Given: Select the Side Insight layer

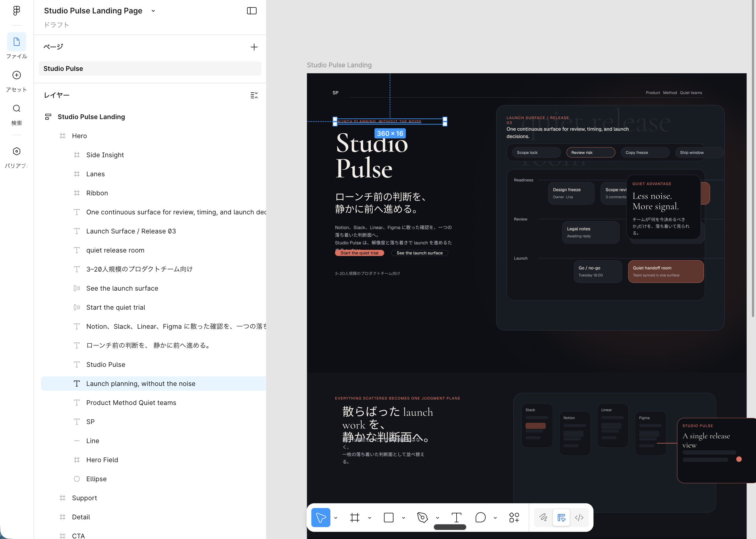Looking at the screenshot, I should (154, 155).
